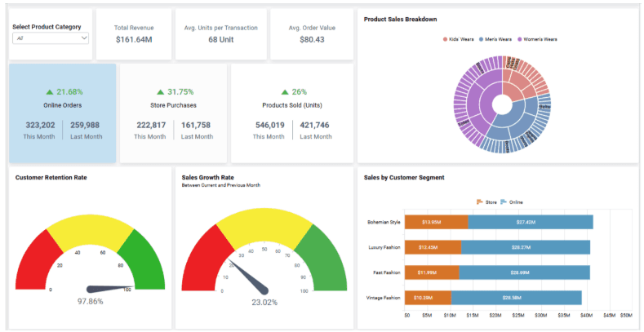Screen dimensions: 644x332
Task: Click Store Purchases This Month value 222,817
Action: click(151, 125)
